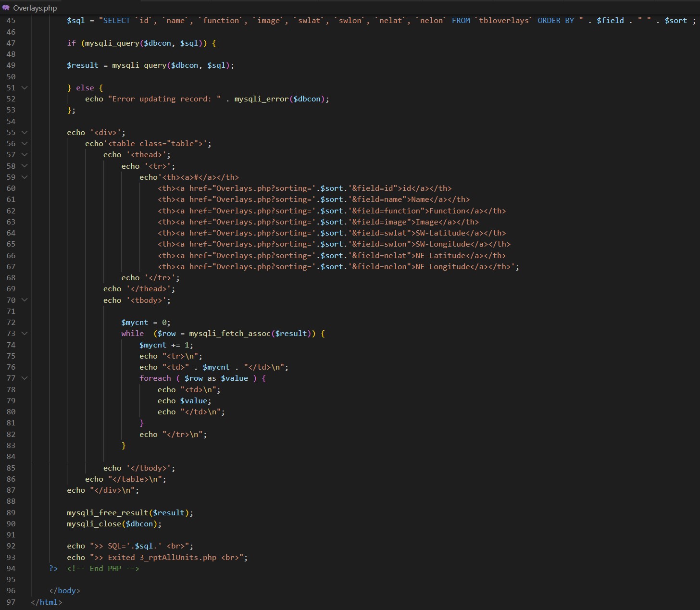
Task: Click the mysqli_error function call on line 52
Action: click(261, 99)
